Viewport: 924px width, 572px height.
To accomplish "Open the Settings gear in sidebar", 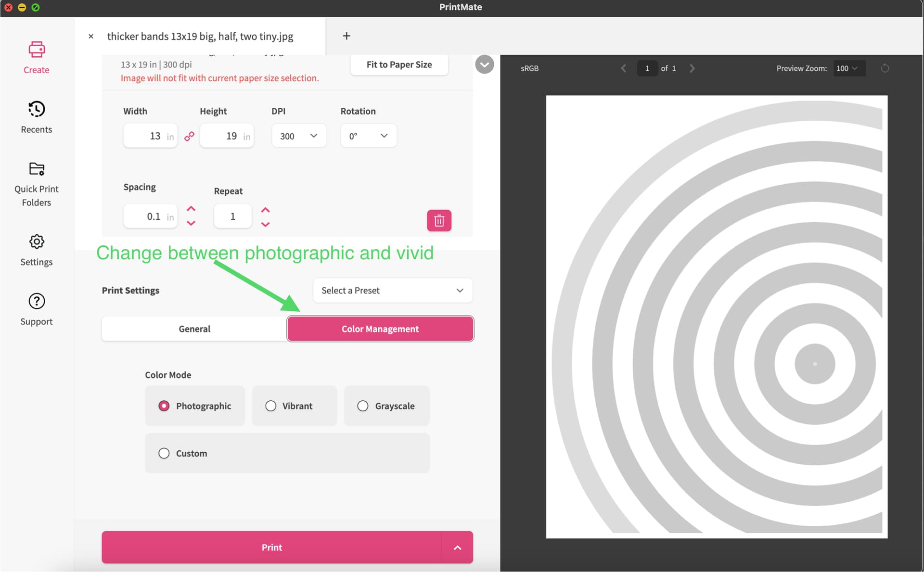I will point(37,250).
